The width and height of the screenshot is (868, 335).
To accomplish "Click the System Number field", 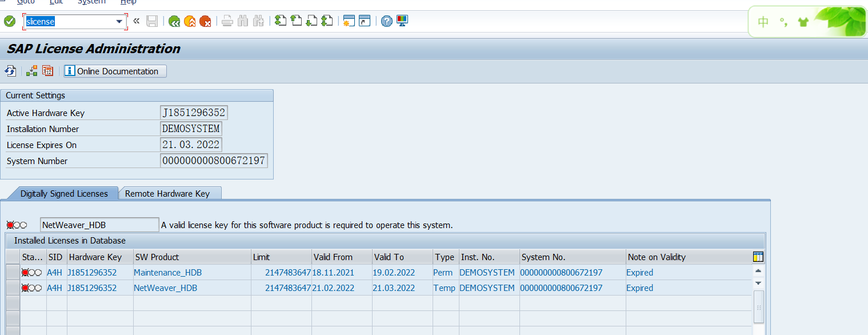I will [214, 161].
